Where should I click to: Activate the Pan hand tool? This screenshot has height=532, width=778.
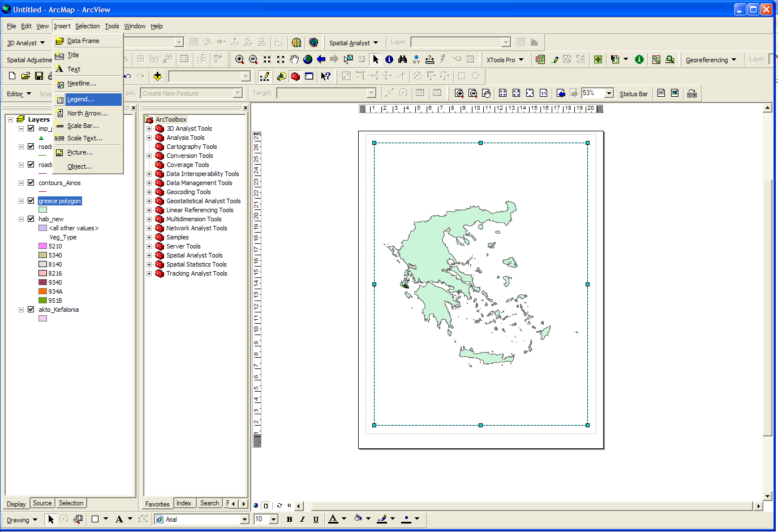(x=294, y=59)
